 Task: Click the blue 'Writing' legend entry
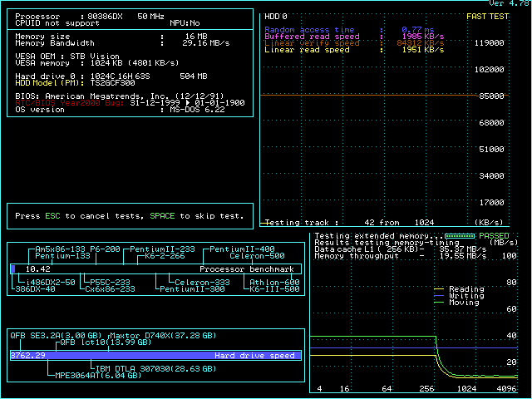[459, 296]
